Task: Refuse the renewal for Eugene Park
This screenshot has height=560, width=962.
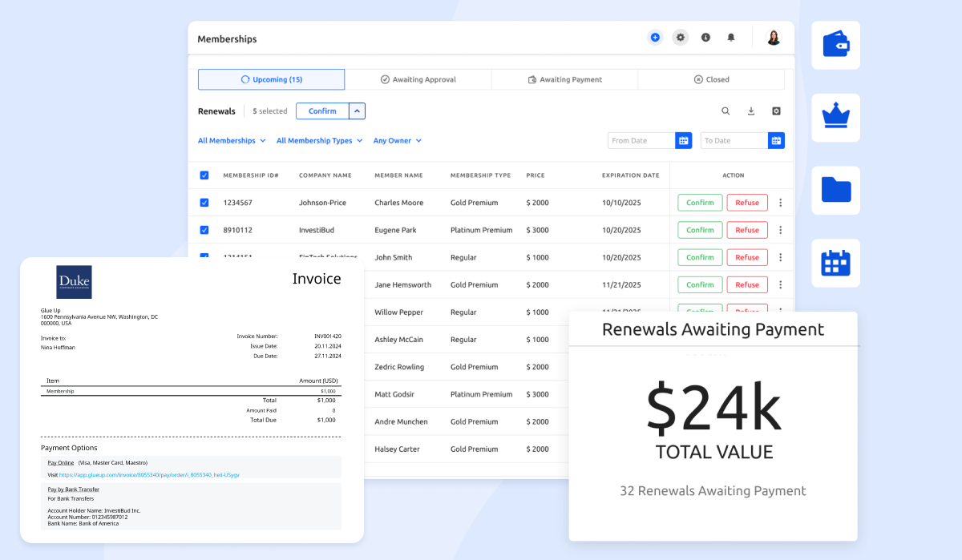Action: coord(746,230)
